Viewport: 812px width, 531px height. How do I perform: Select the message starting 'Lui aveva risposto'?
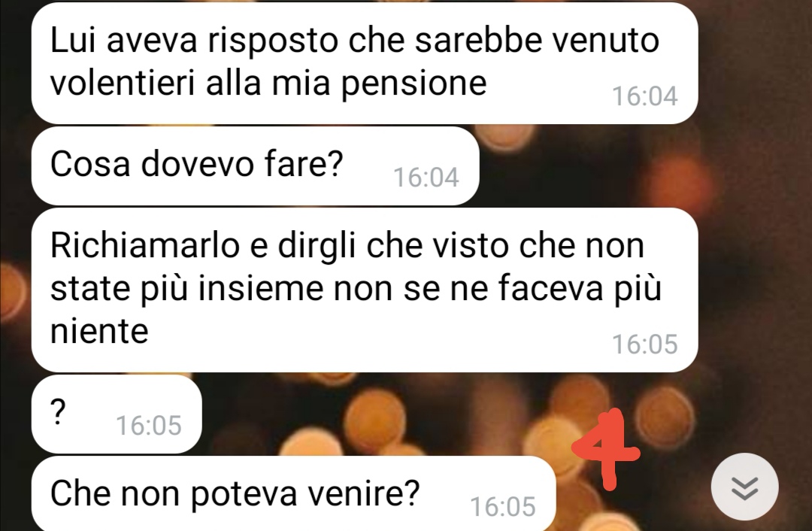pos(365,62)
